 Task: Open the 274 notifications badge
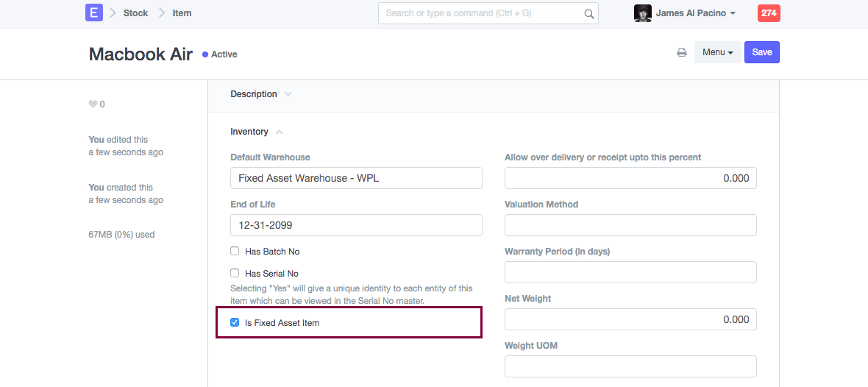(x=769, y=13)
